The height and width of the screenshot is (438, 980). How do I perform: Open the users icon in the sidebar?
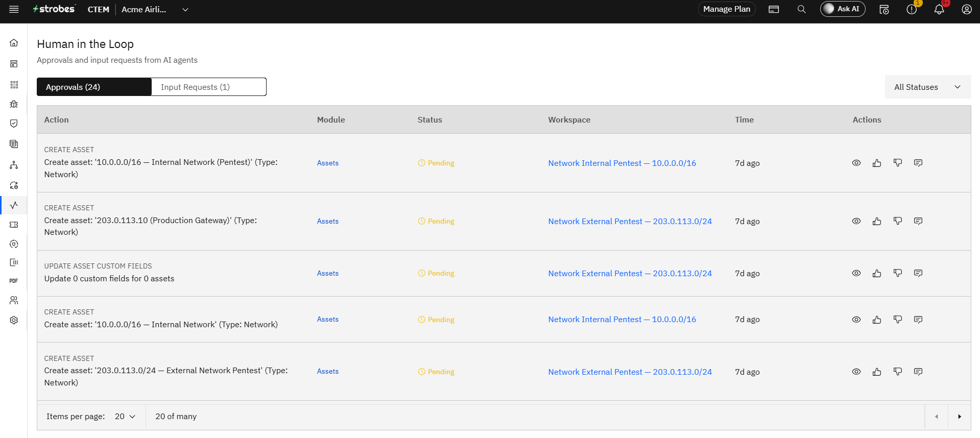coord(14,300)
